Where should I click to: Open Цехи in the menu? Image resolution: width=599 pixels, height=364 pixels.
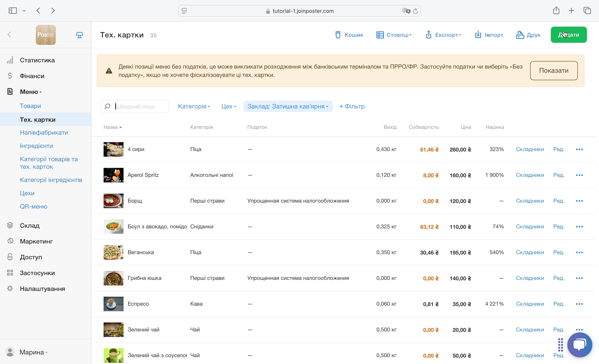point(27,193)
